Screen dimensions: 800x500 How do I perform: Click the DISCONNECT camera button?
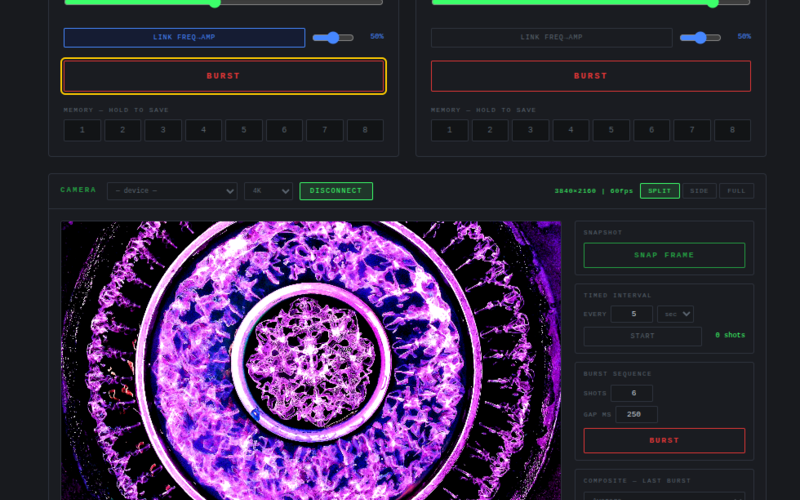[x=336, y=191]
